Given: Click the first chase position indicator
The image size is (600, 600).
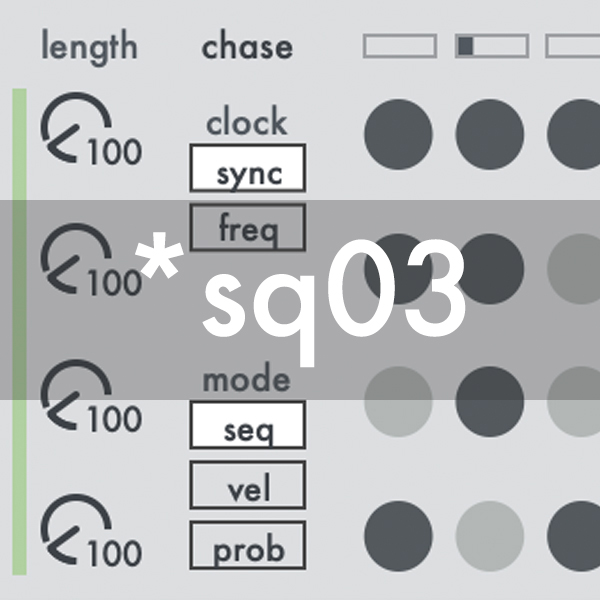Looking at the screenshot, I should tap(399, 46).
